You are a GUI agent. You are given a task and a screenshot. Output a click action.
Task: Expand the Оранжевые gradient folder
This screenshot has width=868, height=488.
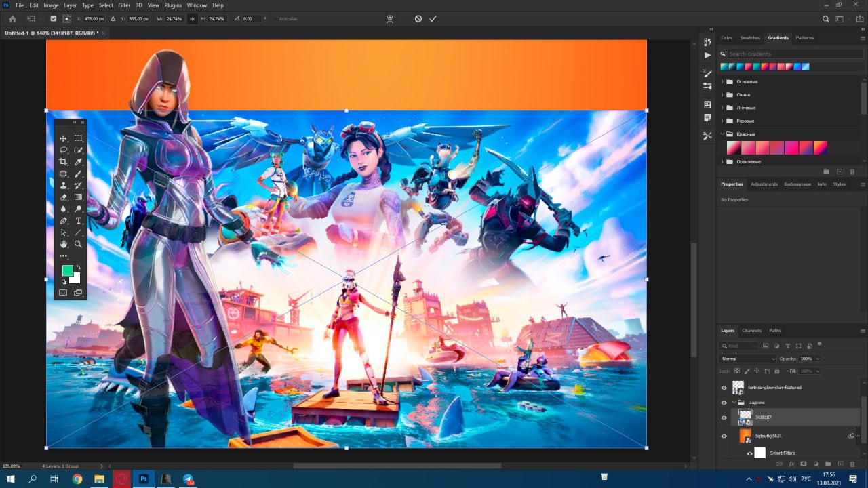pos(722,162)
